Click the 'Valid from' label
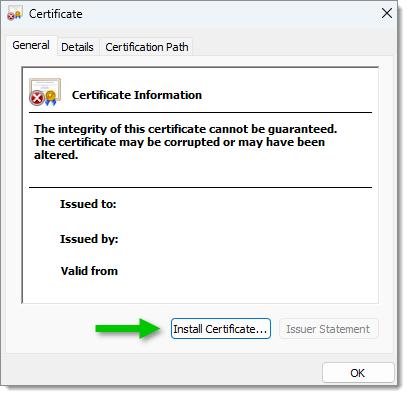The height and width of the screenshot is (396, 408). tap(89, 271)
